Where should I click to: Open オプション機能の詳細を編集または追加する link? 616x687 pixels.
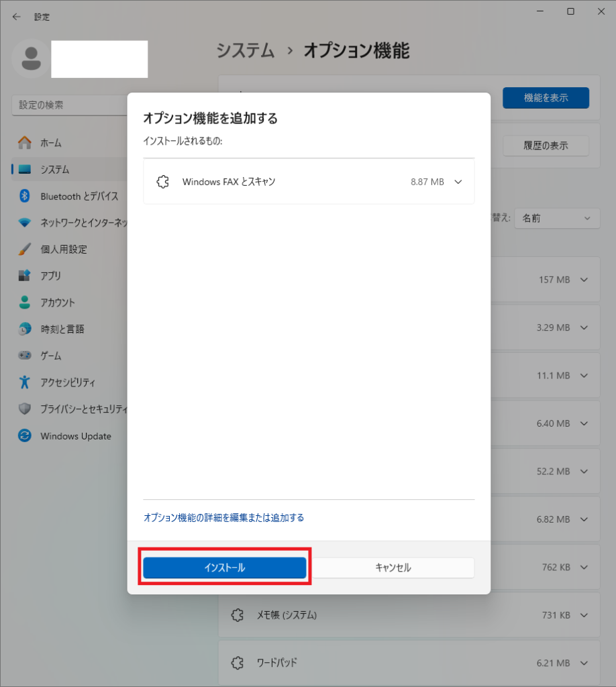(224, 517)
